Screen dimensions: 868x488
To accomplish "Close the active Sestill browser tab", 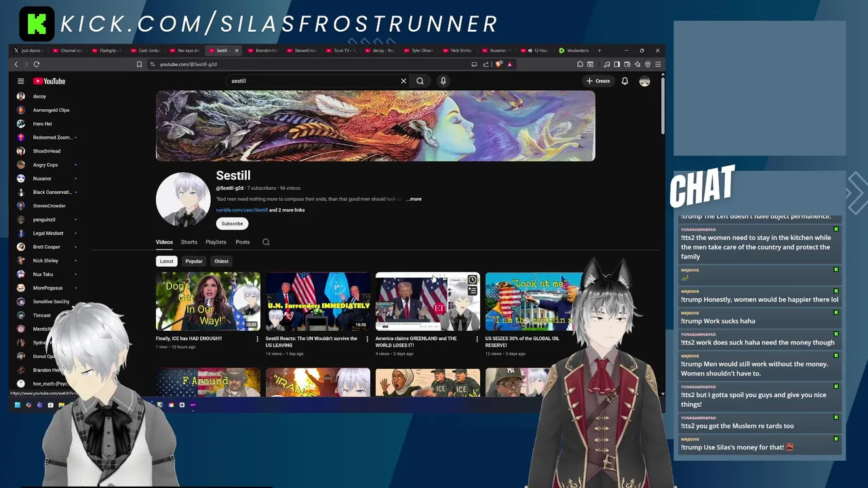I will coord(238,50).
